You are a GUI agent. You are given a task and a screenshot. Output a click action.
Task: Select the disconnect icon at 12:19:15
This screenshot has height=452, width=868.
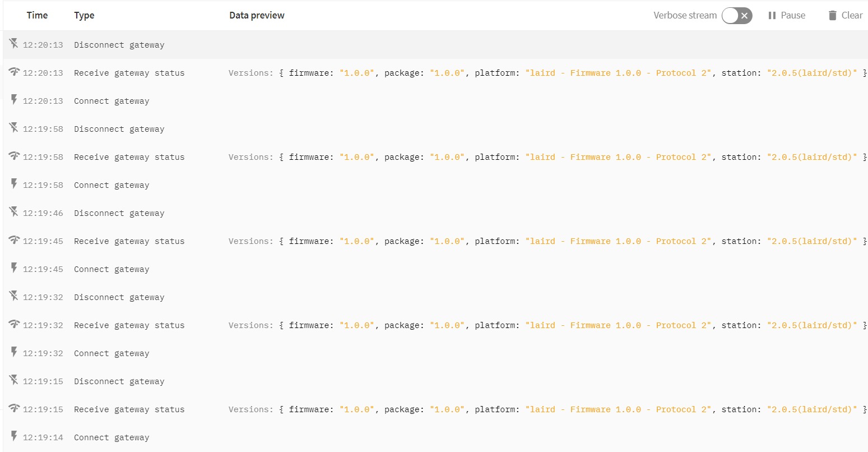14,380
